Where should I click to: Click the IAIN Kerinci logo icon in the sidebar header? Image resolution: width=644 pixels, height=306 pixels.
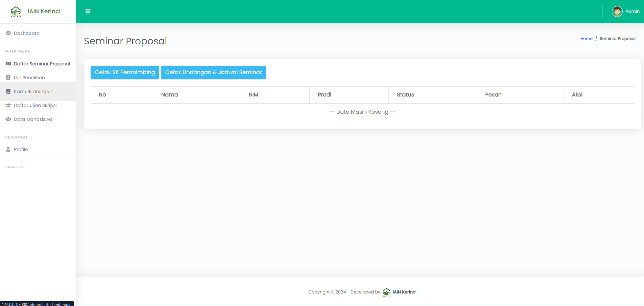16,12
